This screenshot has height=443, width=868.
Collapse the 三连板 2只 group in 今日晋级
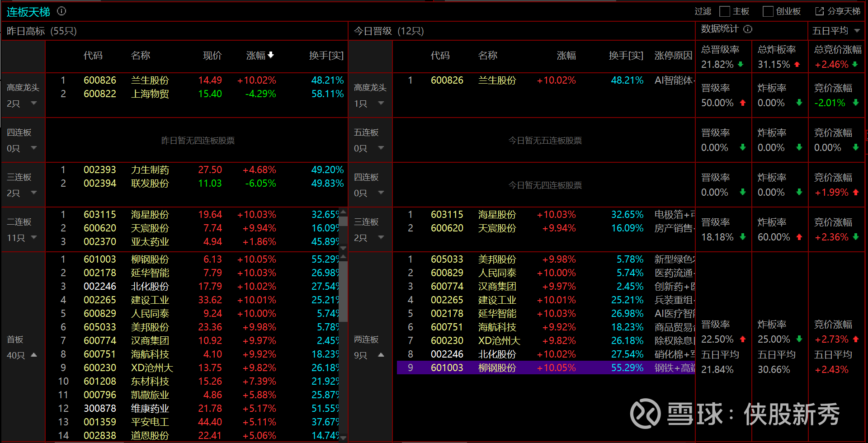(381, 237)
